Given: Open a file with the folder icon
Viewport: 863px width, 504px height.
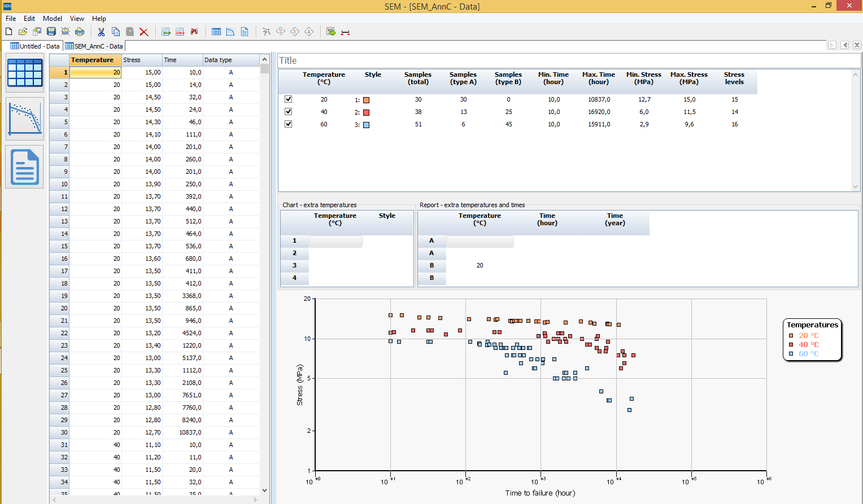Looking at the screenshot, I should (x=23, y=32).
